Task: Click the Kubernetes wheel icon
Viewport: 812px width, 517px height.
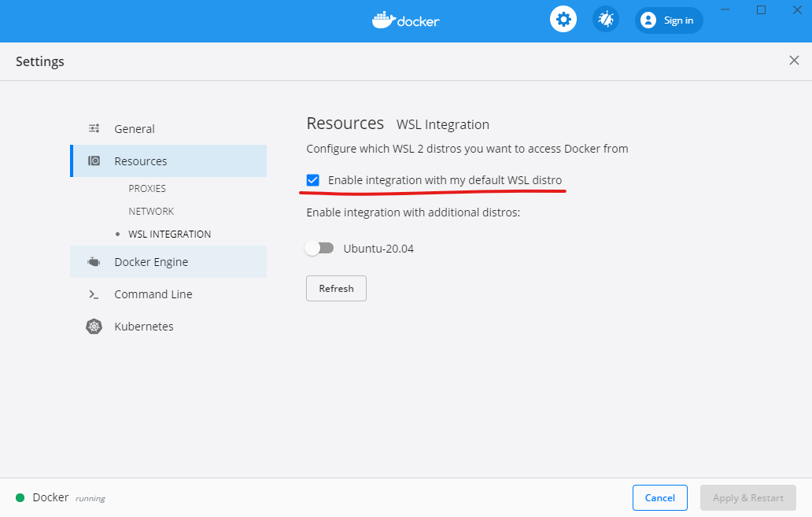Action: [x=94, y=327]
